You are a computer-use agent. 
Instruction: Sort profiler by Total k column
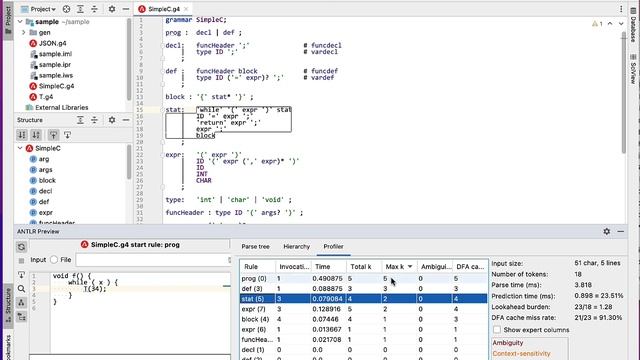(x=364, y=267)
